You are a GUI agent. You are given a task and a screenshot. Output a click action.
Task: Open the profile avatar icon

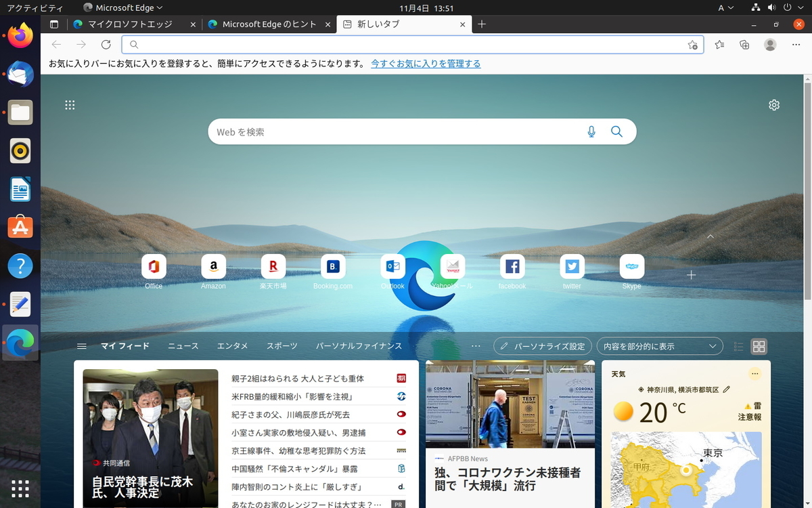770,45
